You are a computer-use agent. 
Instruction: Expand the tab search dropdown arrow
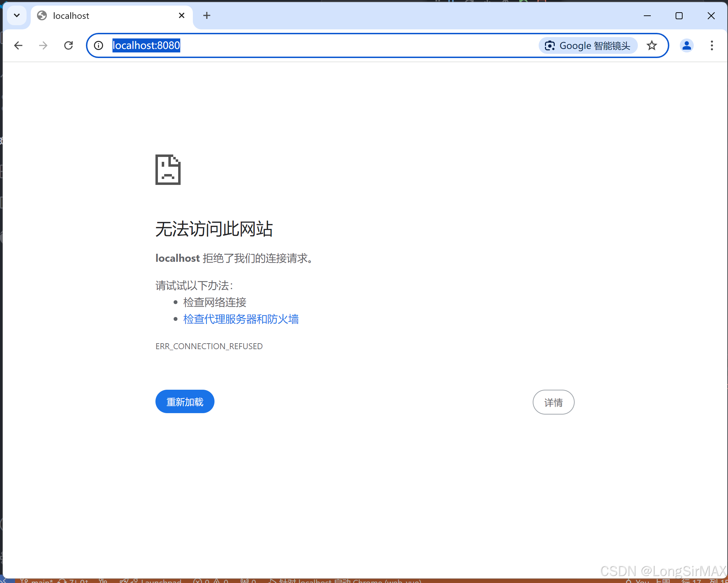point(16,15)
